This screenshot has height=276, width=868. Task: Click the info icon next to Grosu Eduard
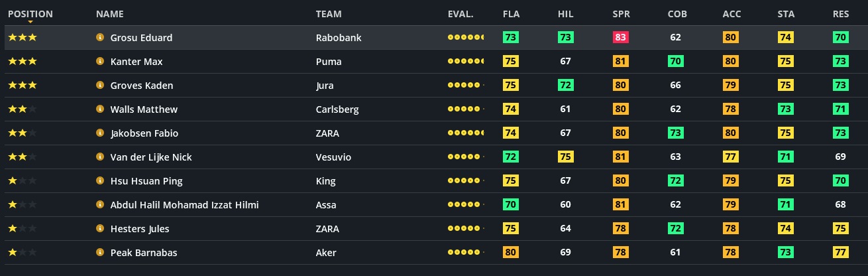pyautogui.click(x=101, y=38)
